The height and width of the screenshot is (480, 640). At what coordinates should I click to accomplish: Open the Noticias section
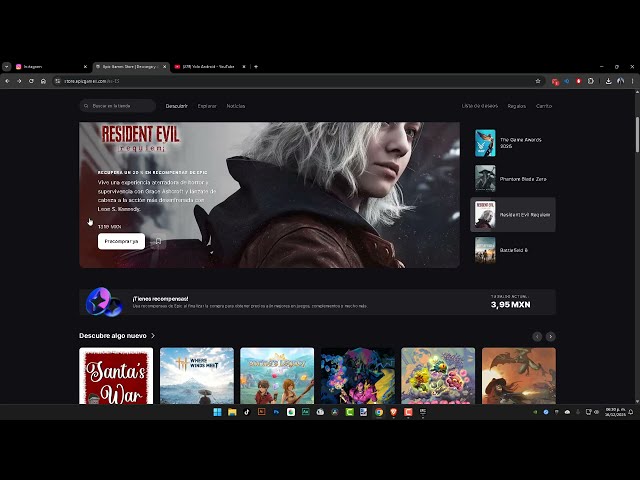click(x=236, y=106)
